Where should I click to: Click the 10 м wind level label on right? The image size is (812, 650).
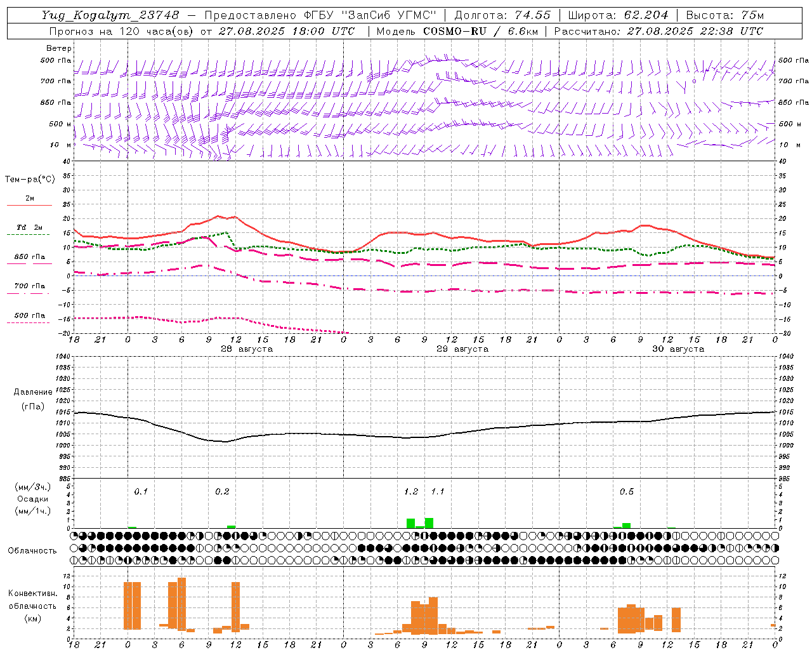point(789,145)
